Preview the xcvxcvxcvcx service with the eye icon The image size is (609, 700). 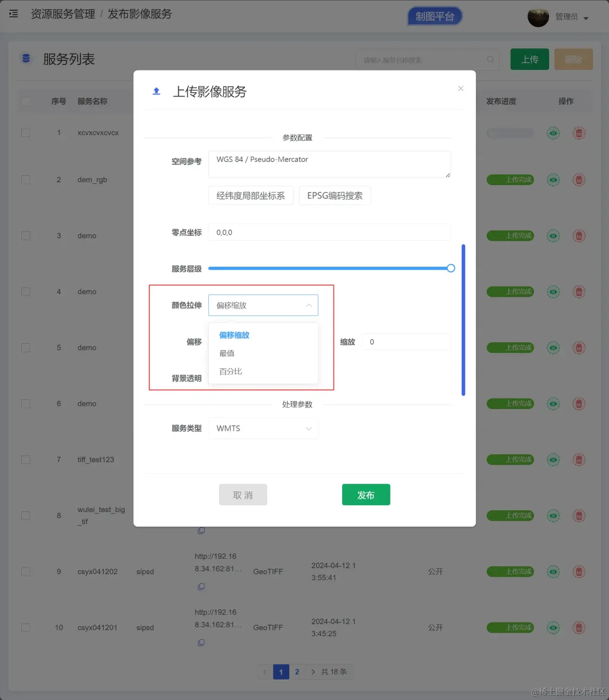point(553,133)
